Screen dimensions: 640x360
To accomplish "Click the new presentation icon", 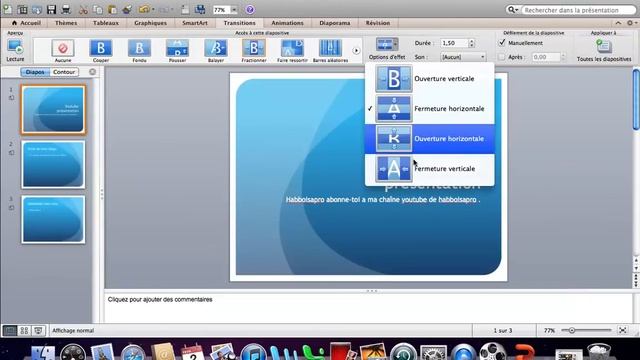I will (7, 9).
